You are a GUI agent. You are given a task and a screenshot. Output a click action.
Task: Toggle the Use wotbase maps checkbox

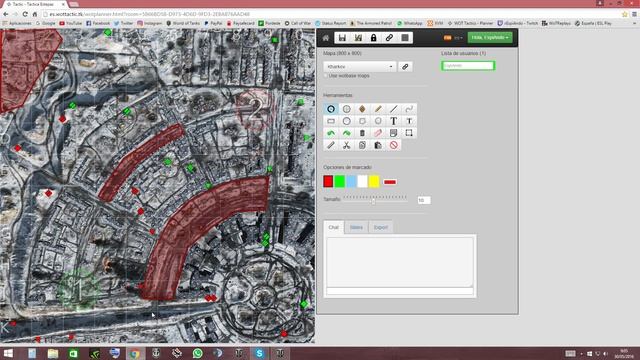pos(326,76)
